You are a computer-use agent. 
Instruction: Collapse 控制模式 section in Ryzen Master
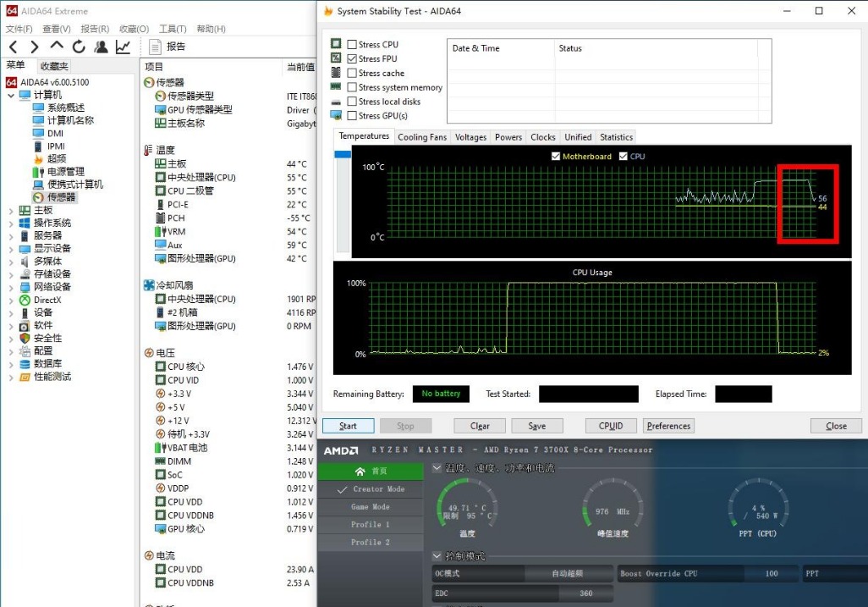437,555
